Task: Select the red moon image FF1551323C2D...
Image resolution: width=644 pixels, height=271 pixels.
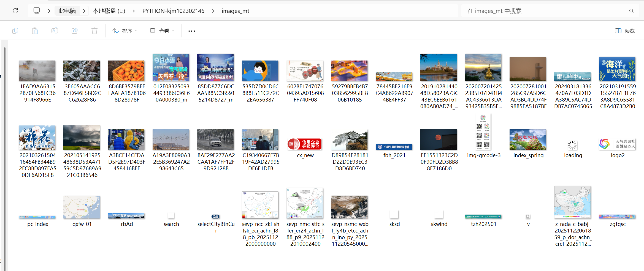Action: point(439,139)
